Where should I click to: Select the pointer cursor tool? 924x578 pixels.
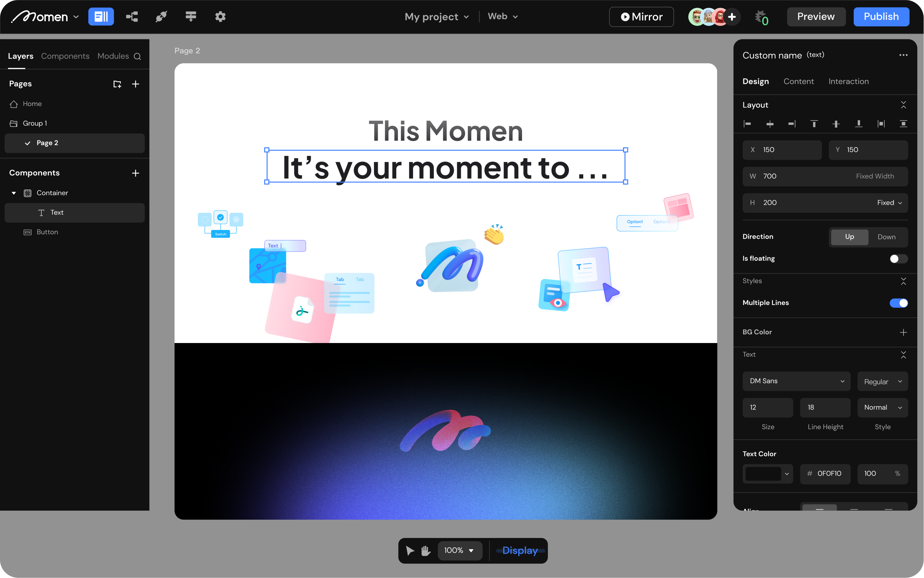[410, 551]
